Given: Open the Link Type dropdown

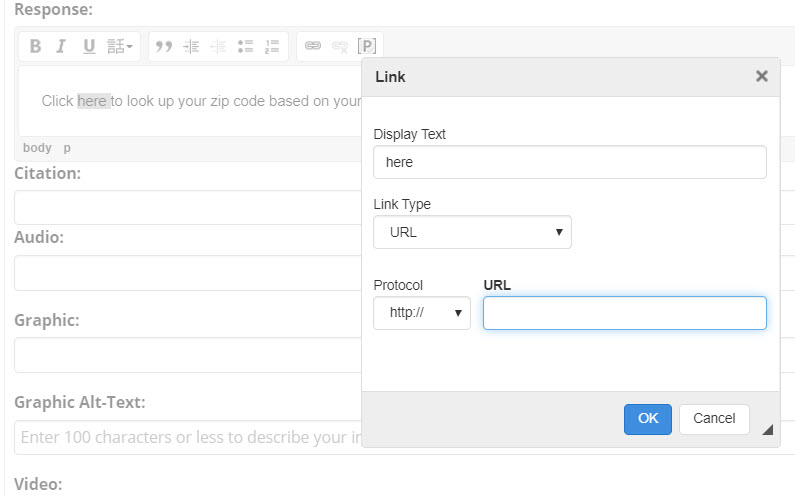Looking at the screenshot, I should click(472, 232).
